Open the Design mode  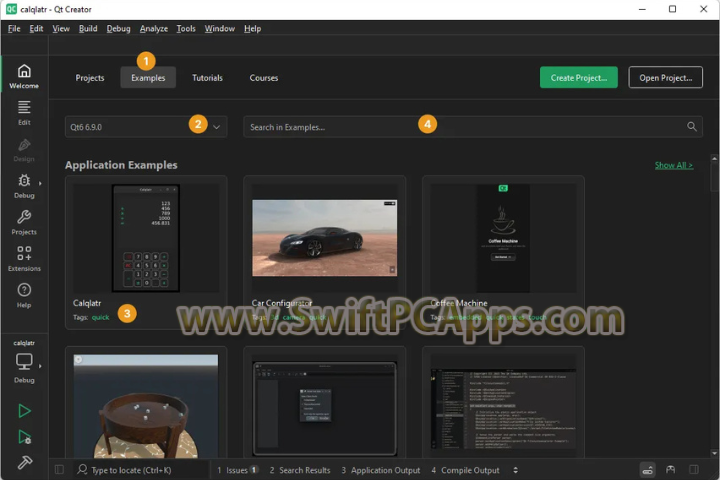pos(24,150)
